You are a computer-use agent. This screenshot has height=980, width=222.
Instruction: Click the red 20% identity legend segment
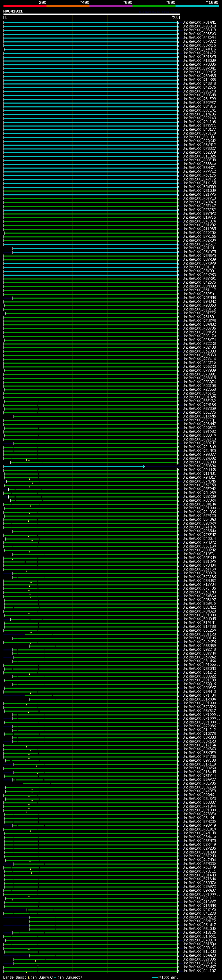click(25, 6)
